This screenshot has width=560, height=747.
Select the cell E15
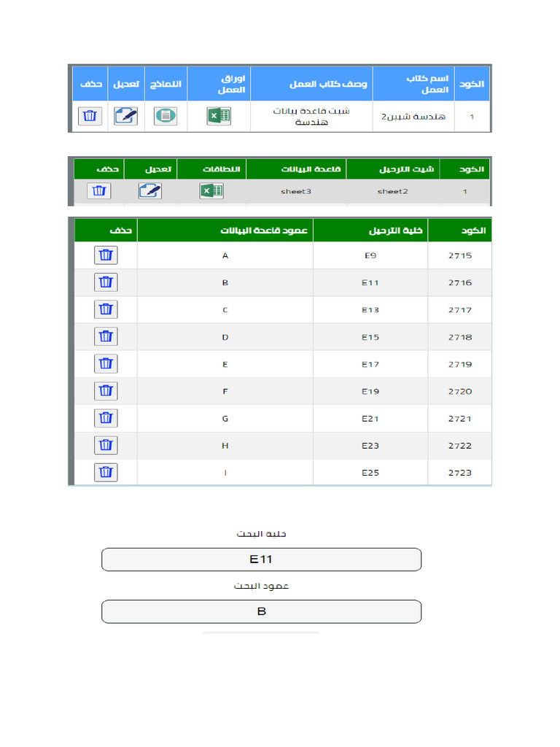point(370,337)
